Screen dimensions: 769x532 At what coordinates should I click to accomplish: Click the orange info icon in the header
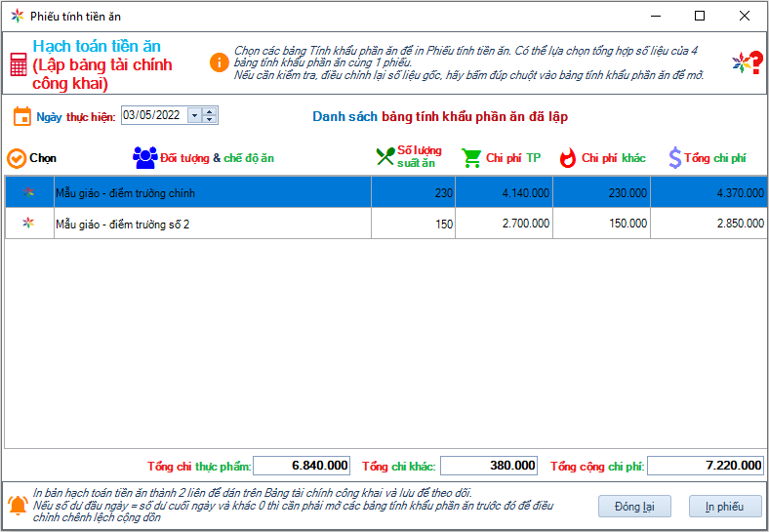[x=220, y=62]
